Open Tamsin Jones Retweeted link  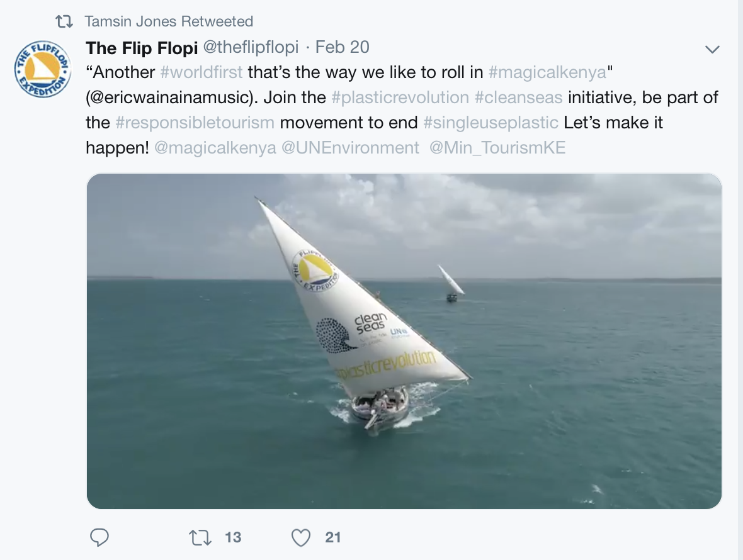coord(169,21)
